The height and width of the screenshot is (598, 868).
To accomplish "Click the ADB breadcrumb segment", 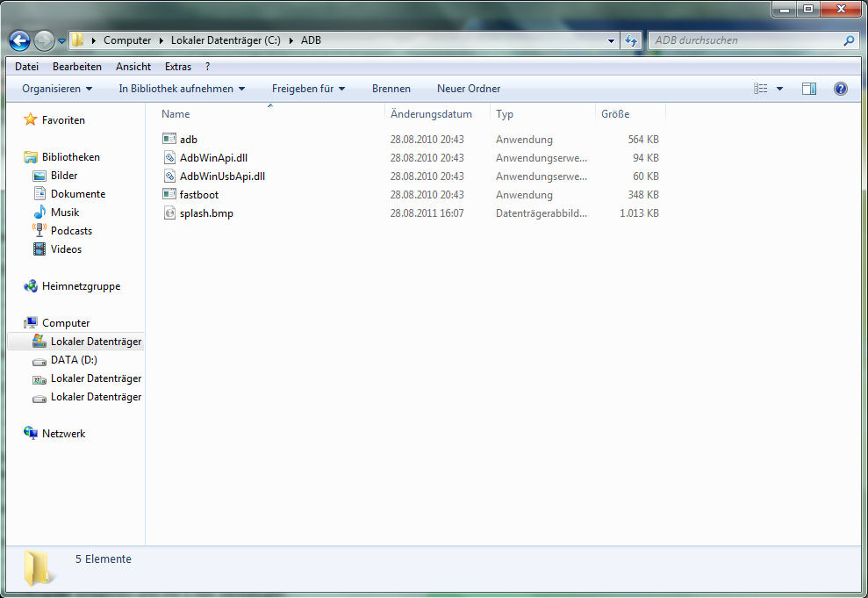I will pyautogui.click(x=311, y=40).
